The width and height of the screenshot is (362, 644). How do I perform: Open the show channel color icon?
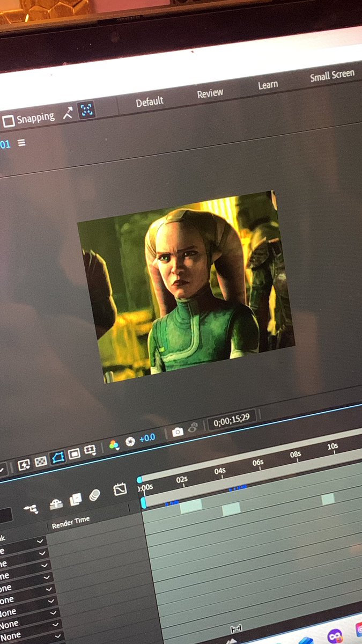[114, 445]
